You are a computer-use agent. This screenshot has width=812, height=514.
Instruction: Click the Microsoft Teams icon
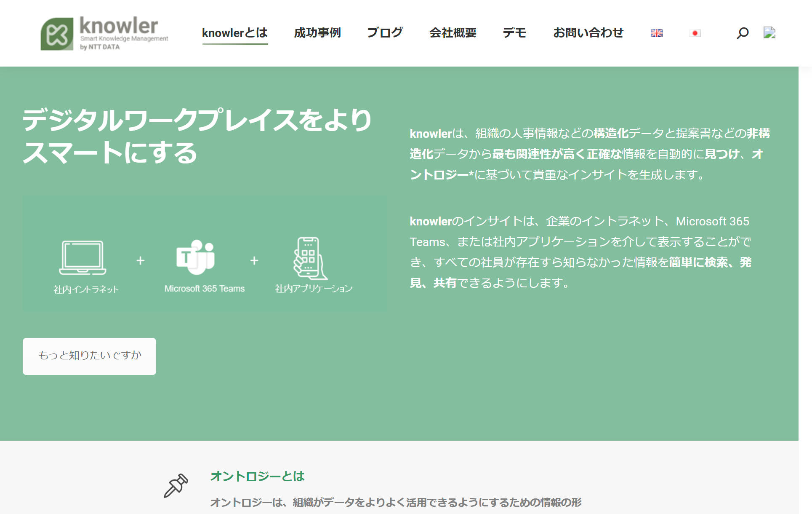click(196, 257)
